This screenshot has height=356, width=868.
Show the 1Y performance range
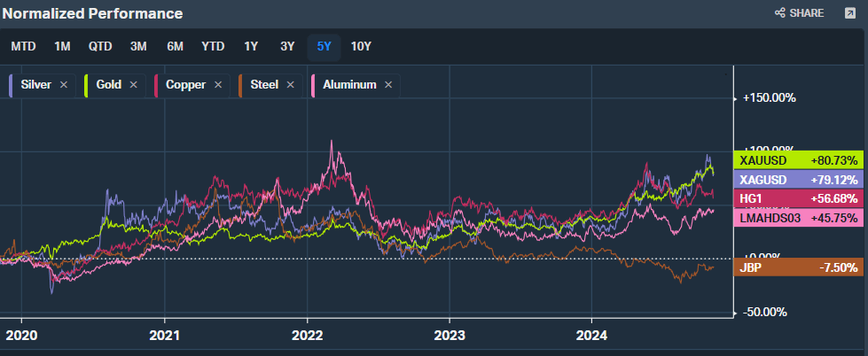(x=252, y=47)
